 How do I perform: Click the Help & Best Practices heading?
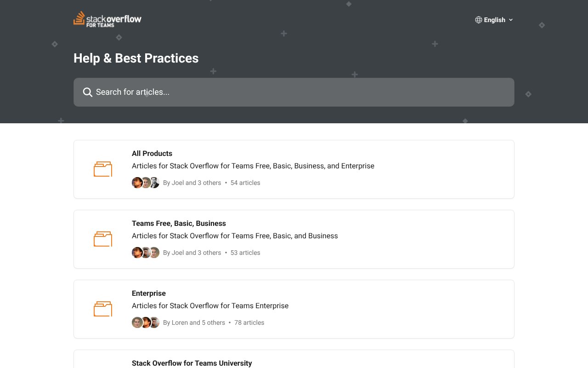136,58
